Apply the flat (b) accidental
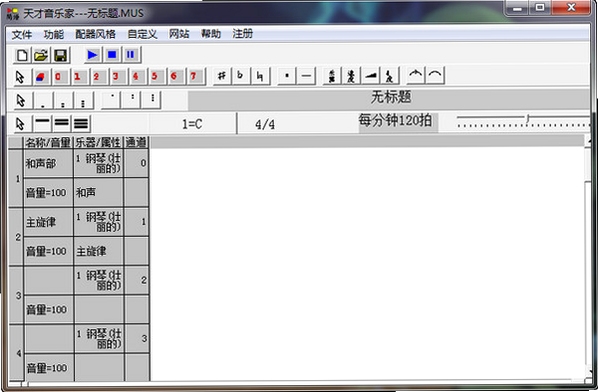This screenshot has height=392, width=598. click(x=241, y=76)
